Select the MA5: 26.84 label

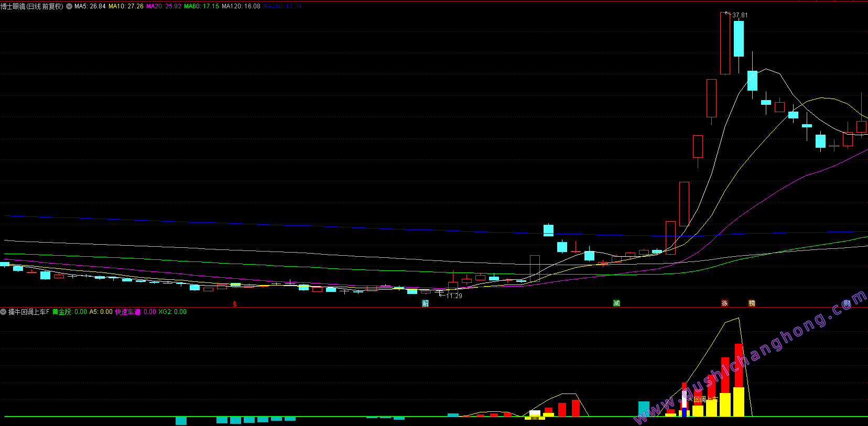point(90,6)
